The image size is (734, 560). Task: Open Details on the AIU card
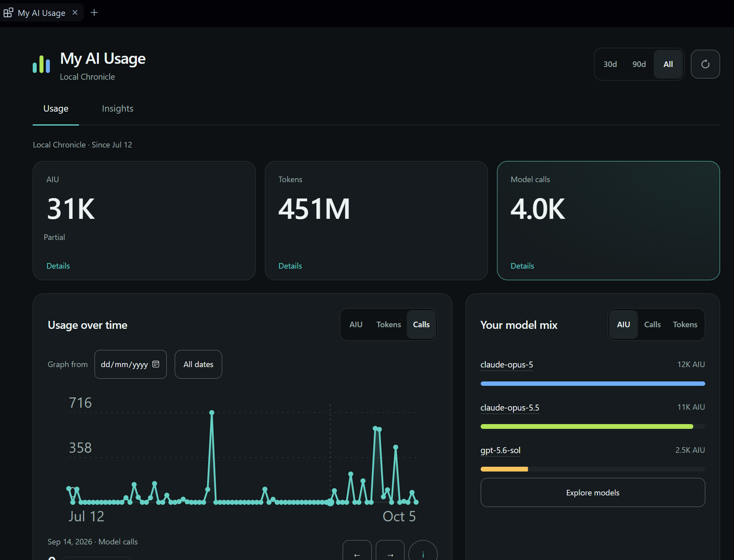tap(58, 266)
